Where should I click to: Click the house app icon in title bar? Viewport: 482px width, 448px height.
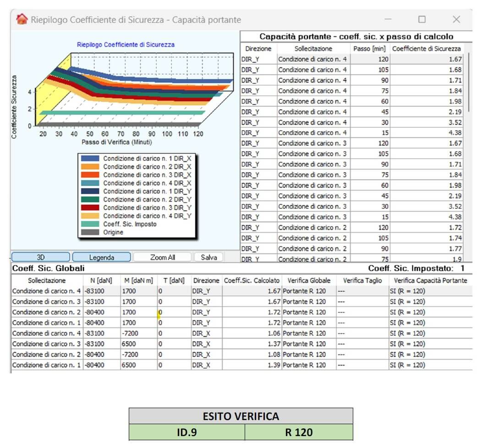tap(22, 19)
